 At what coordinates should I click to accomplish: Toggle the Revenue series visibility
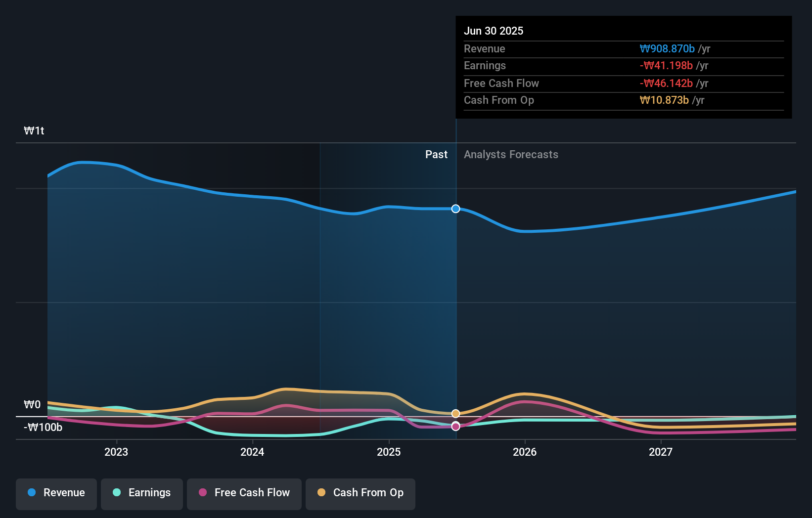pos(56,493)
